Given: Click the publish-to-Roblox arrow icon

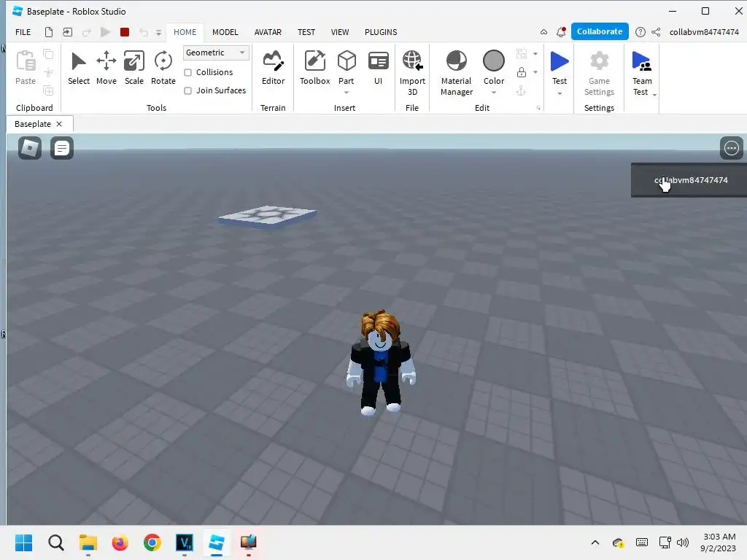Looking at the screenshot, I should tap(68, 32).
